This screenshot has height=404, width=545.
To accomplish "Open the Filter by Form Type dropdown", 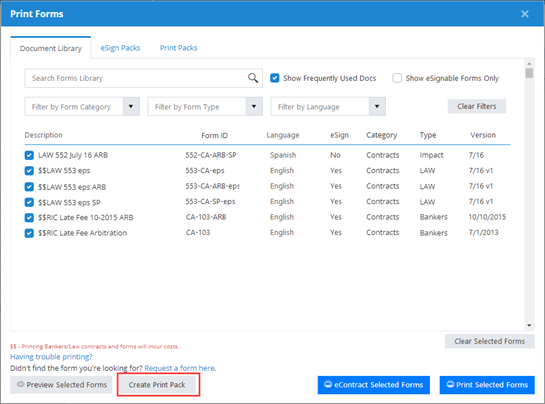I will (x=205, y=106).
